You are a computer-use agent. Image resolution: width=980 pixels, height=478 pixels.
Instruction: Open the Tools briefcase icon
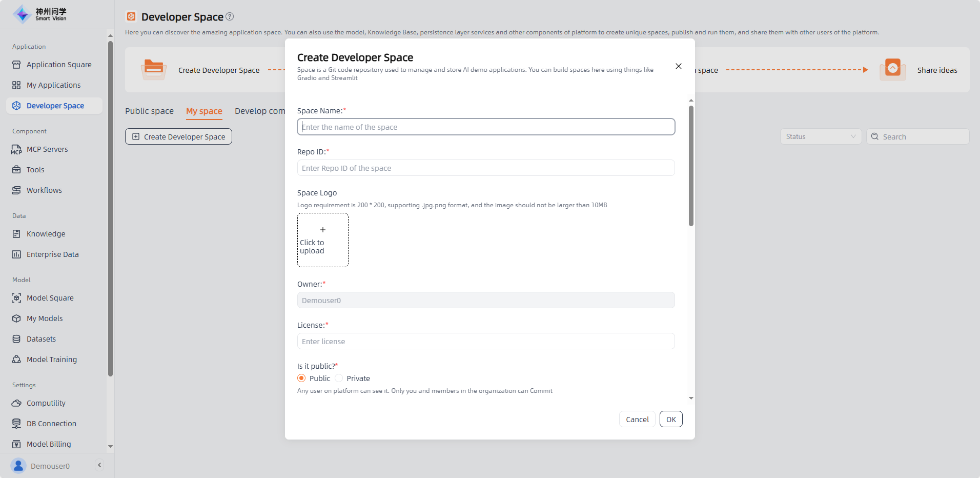click(x=16, y=170)
